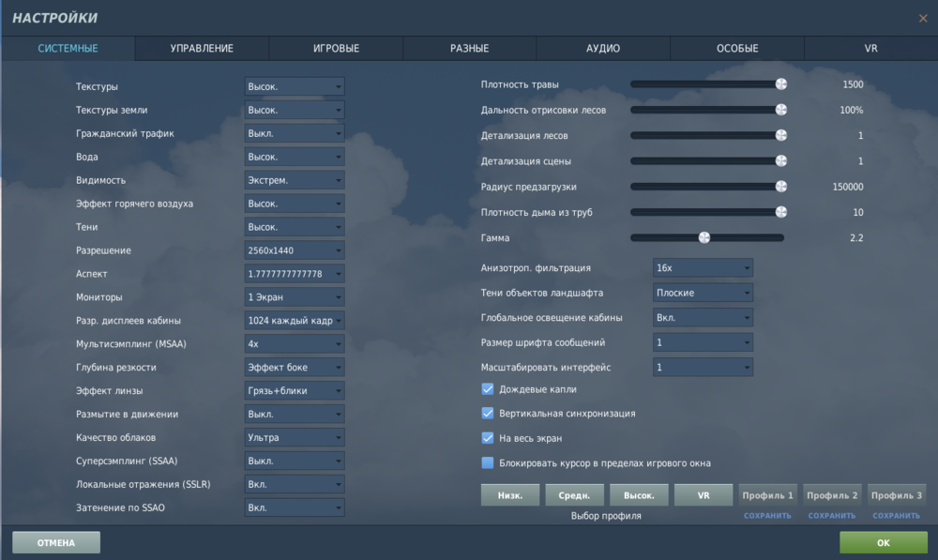Apply the Низк. preset

[510, 495]
